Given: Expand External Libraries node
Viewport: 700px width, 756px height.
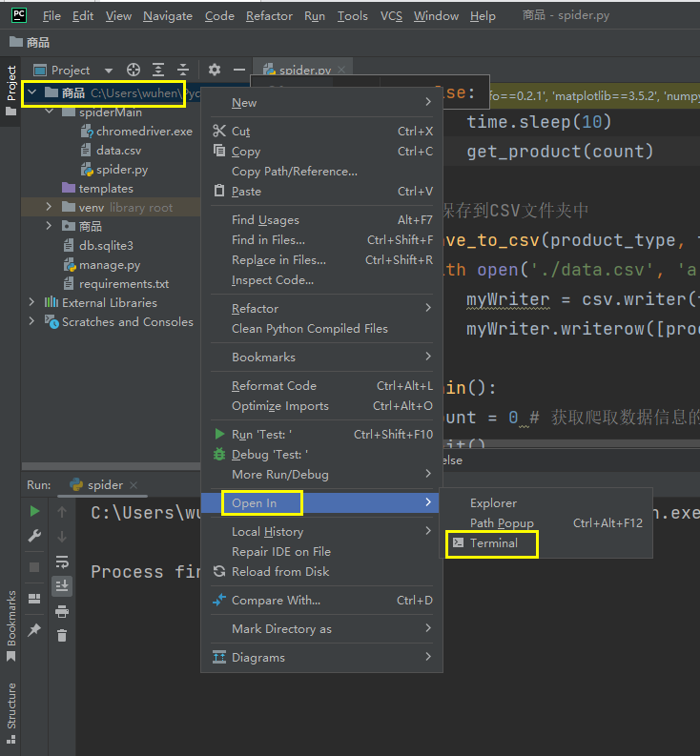Looking at the screenshot, I should 32,302.
